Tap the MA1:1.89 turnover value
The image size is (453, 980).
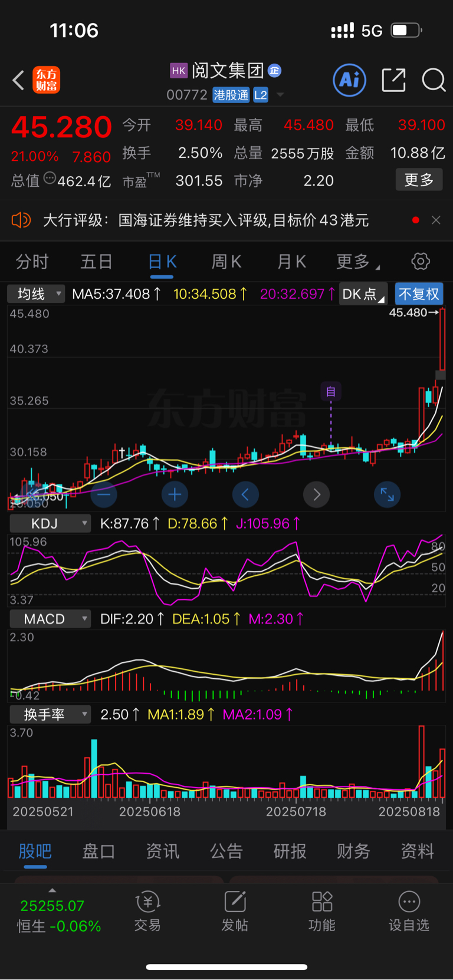180,714
